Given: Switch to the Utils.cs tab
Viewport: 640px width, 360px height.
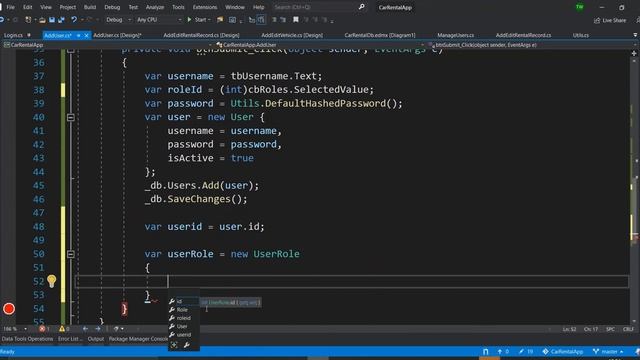Looking at the screenshot, I should (x=580, y=36).
